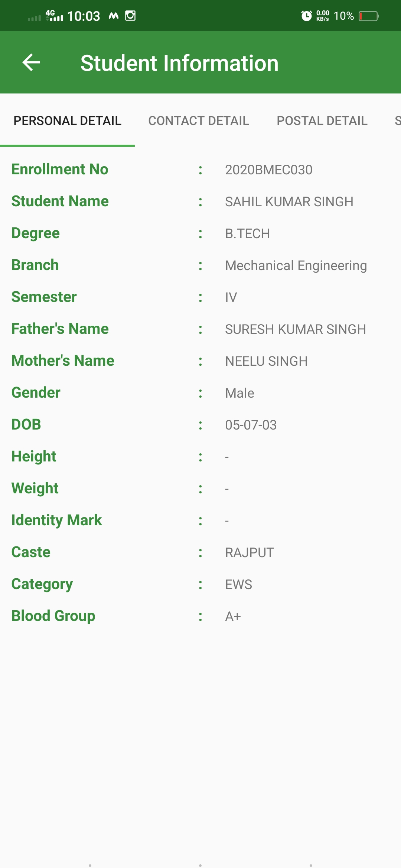Viewport: 401px width, 868px height.
Task: Tap the Semester value IV
Action: click(231, 297)
